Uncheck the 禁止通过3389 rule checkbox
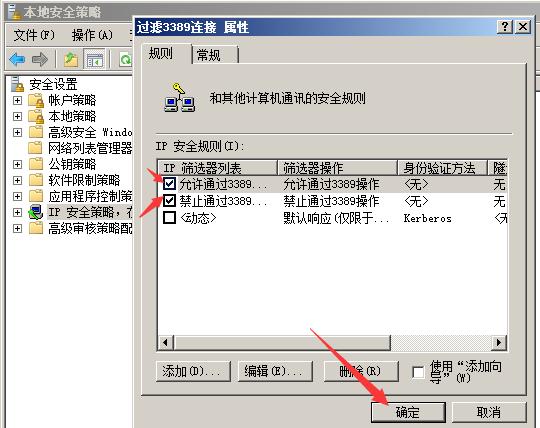The image size is (540, 428). [169, 200]
